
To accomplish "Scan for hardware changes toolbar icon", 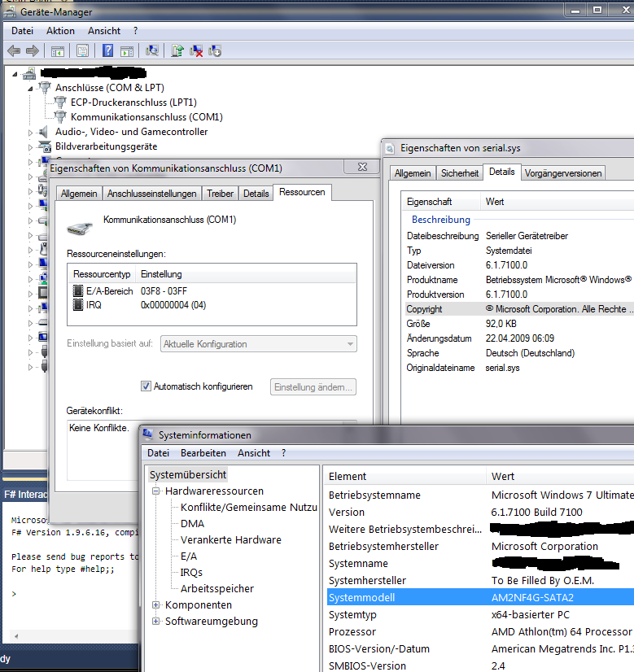I will [x=151, y=50].
